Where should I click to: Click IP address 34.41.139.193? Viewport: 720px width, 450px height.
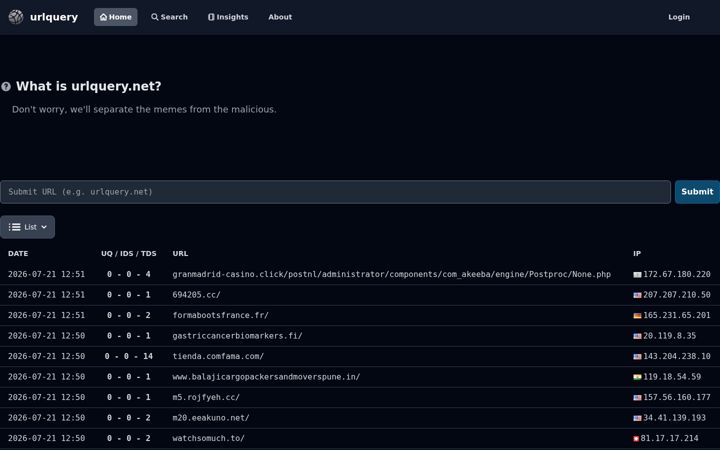(x=675, y=417)
